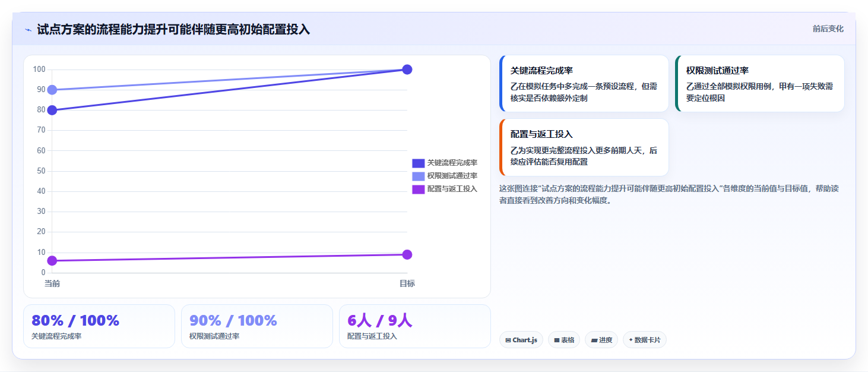
Task: Click the purple point at 当前 on chart
Action: coord(52,260)
